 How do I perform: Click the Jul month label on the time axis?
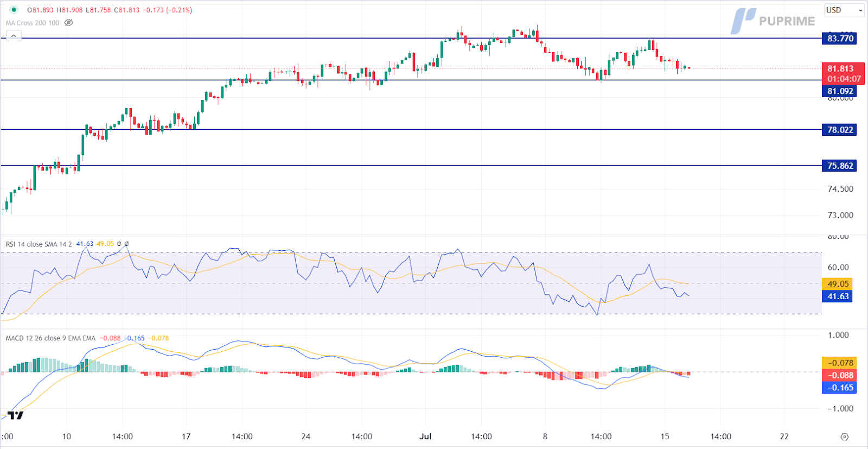point(425,437)
